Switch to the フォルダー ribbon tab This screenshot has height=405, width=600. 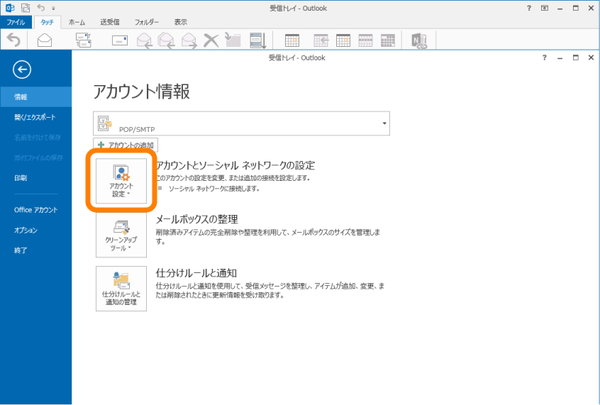147,22
